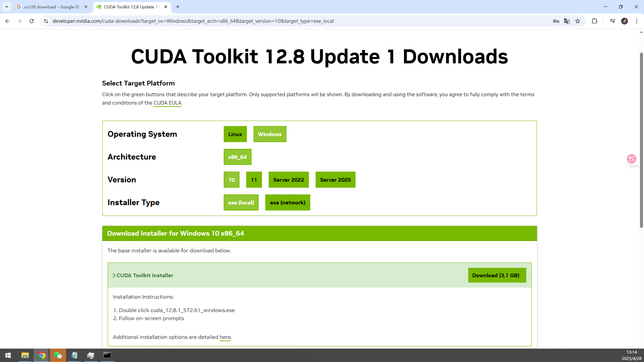Open a new browser tab
This screenshot has height=362, width=644.
[x=178, y=7]
